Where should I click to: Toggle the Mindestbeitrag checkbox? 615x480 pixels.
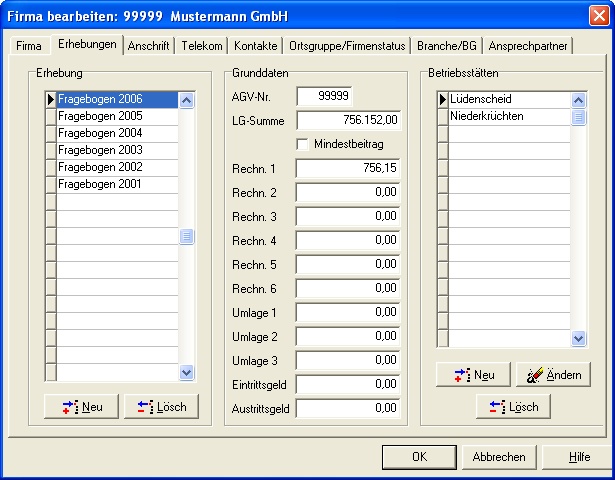pos(302,144)
